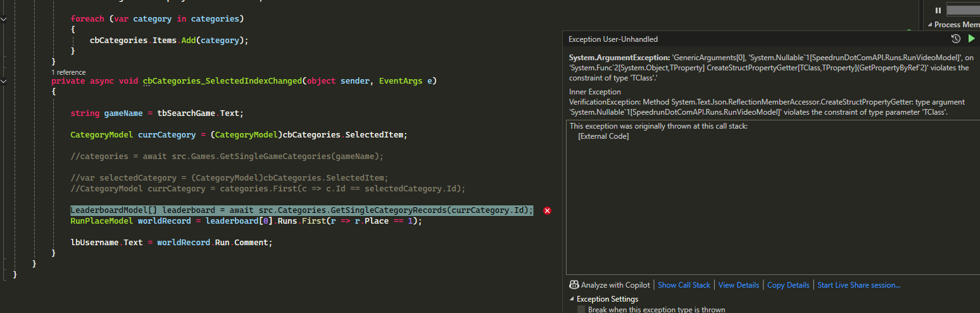Click the Copy Details link
The width and height of the screenshot is (980, 313).
788,285
